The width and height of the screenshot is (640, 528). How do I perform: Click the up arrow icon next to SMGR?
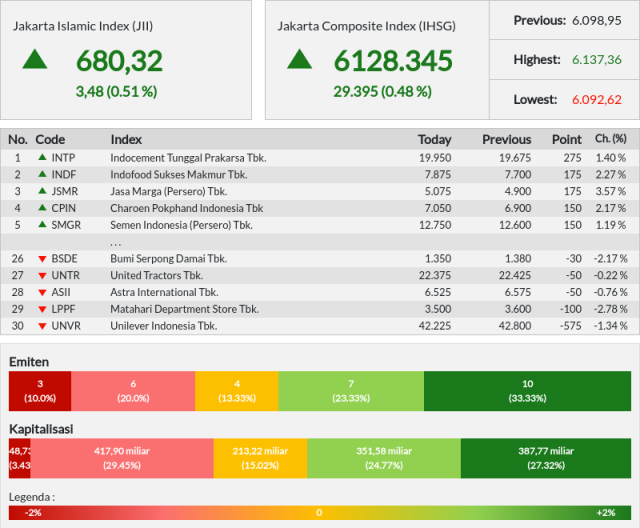42,224
